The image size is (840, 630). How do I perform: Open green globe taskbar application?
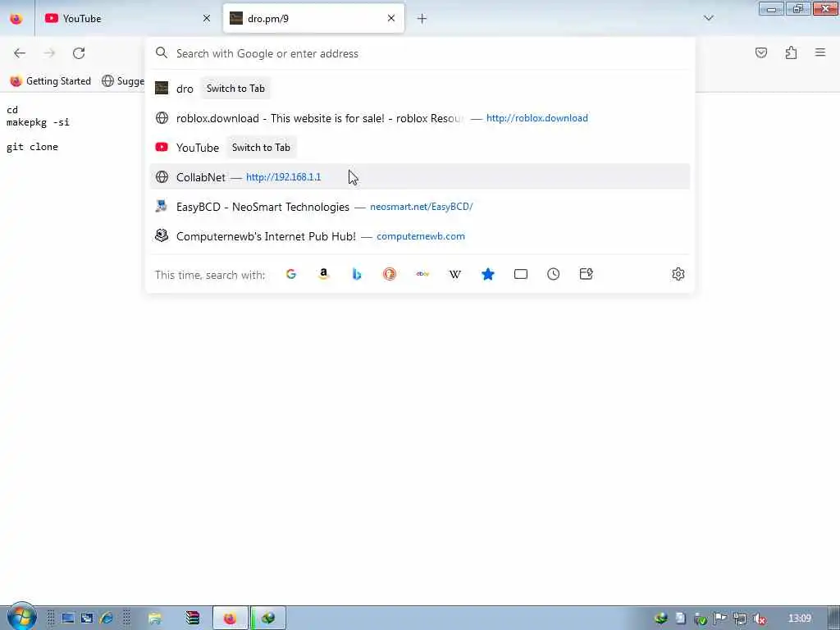tap(268, 619)
